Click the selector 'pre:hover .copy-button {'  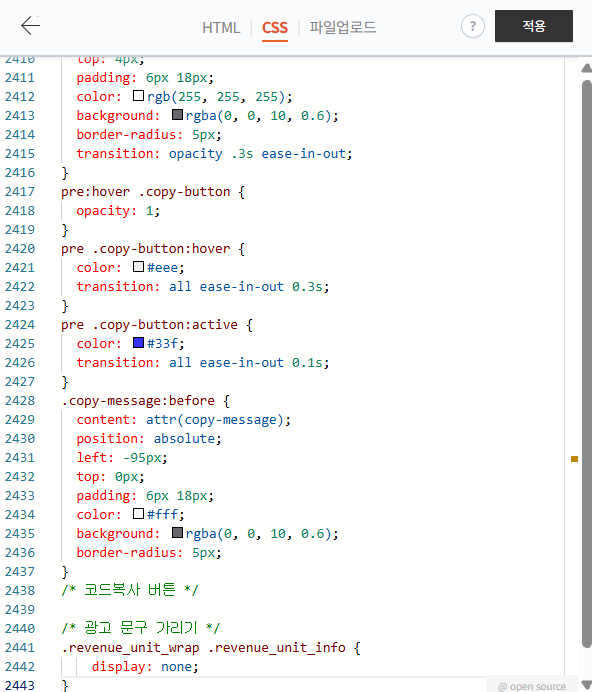point(153,192)
